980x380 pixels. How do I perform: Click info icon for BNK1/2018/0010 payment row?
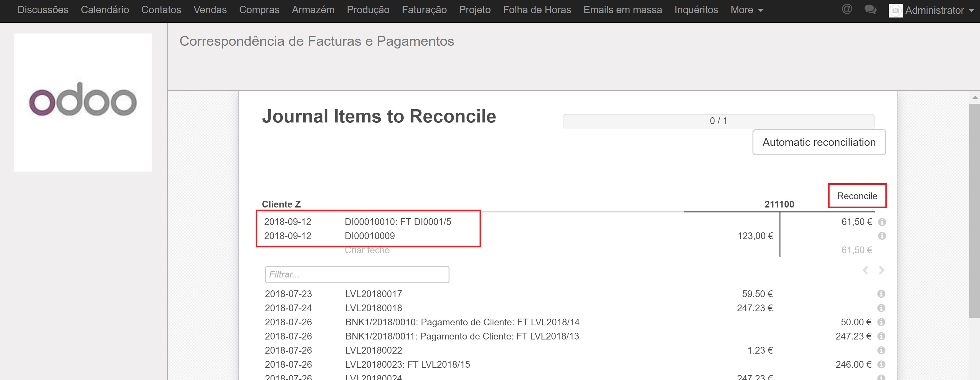click(x=881, y=322)
